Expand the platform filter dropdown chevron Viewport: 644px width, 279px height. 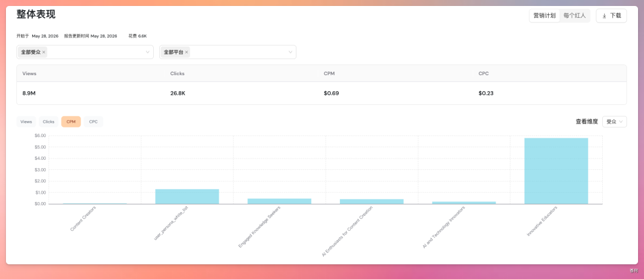pyautogui.click(x=290, y=52)
